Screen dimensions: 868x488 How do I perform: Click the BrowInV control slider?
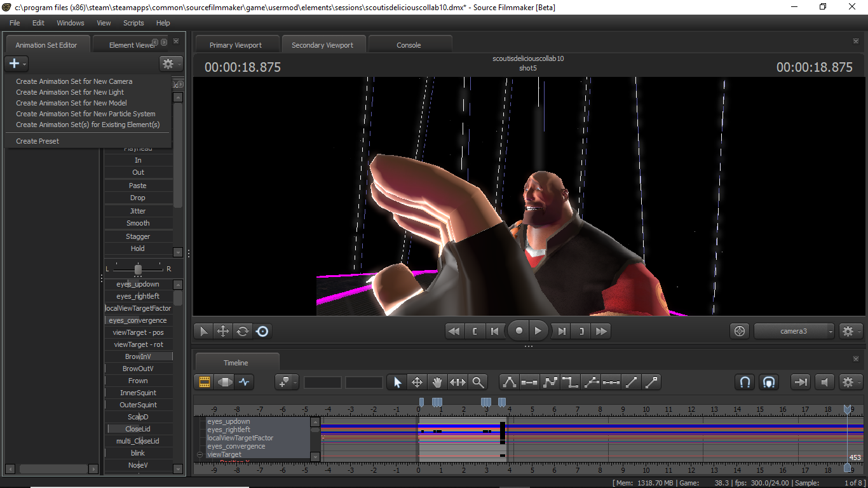(139, 356)
